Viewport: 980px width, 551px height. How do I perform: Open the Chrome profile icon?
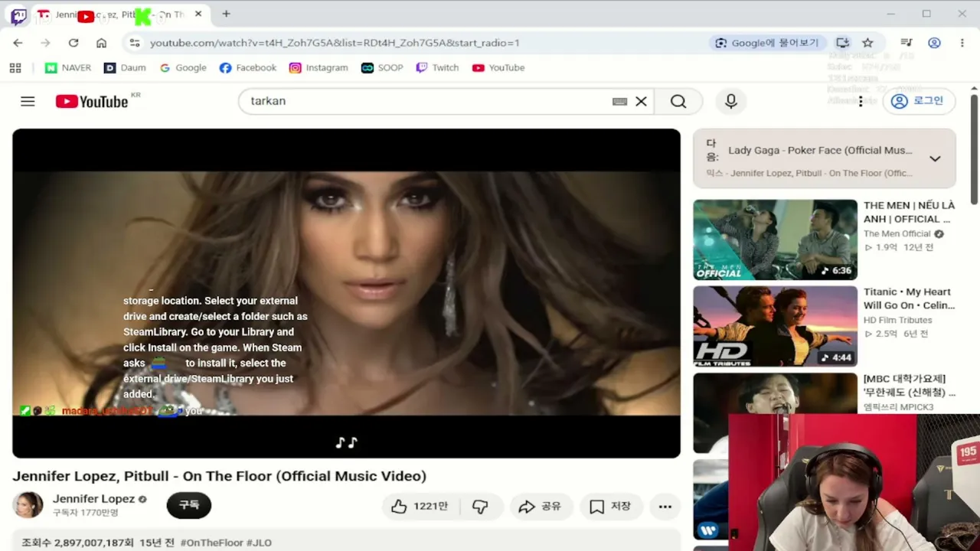click(x=934, y=43)
